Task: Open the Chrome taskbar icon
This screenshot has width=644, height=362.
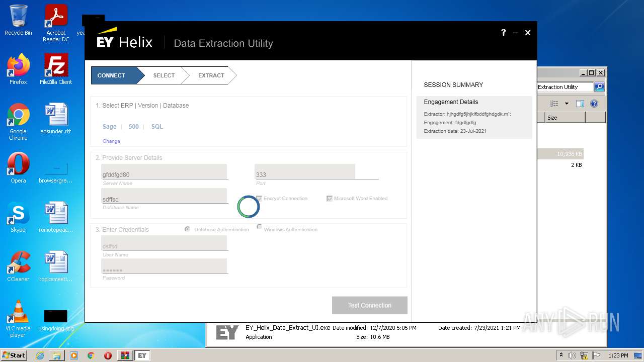Action: tap(91, 355)
